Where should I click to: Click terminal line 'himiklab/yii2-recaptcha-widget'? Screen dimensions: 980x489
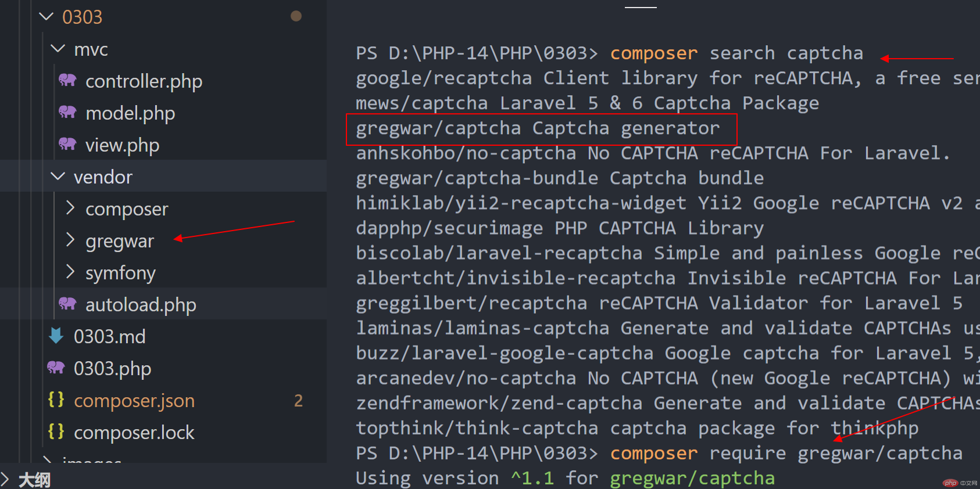(x=668, y=203)
